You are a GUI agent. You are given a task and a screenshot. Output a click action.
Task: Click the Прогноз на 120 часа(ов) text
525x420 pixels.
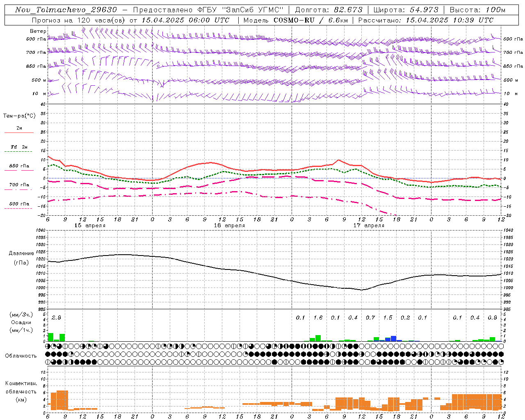pos(79,20)
